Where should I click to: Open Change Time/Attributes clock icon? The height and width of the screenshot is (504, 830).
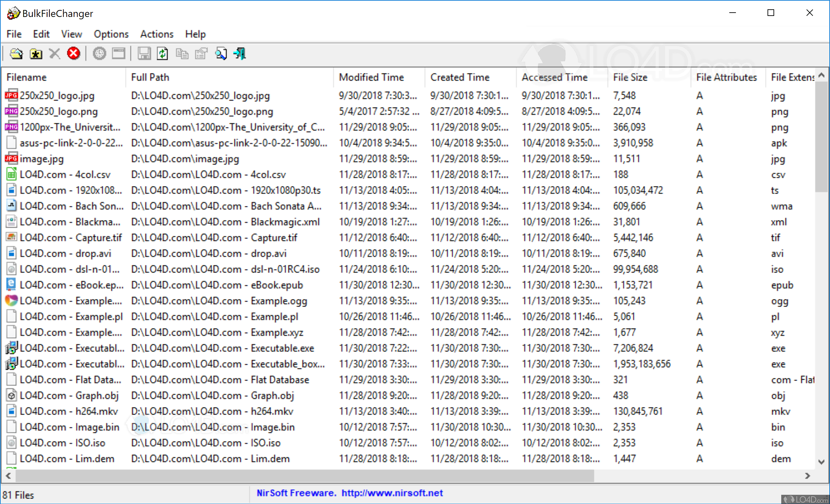pyautogui.click(x=99, y=53)
